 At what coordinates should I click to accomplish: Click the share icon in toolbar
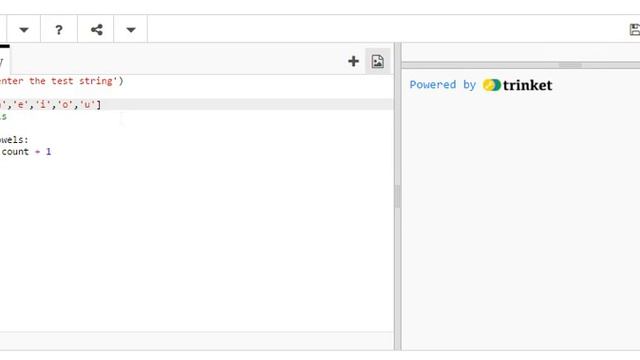[x=97, y=29]
